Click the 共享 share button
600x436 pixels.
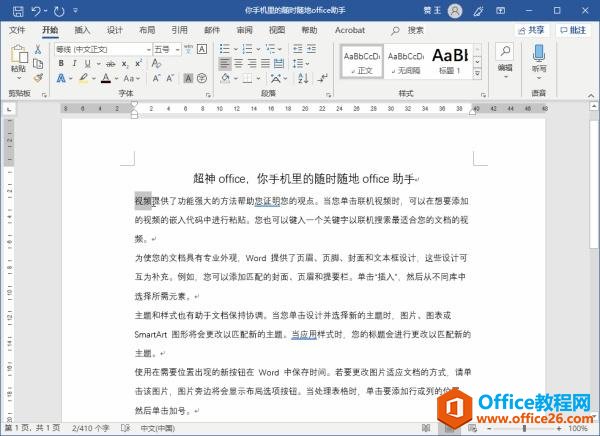532,30
